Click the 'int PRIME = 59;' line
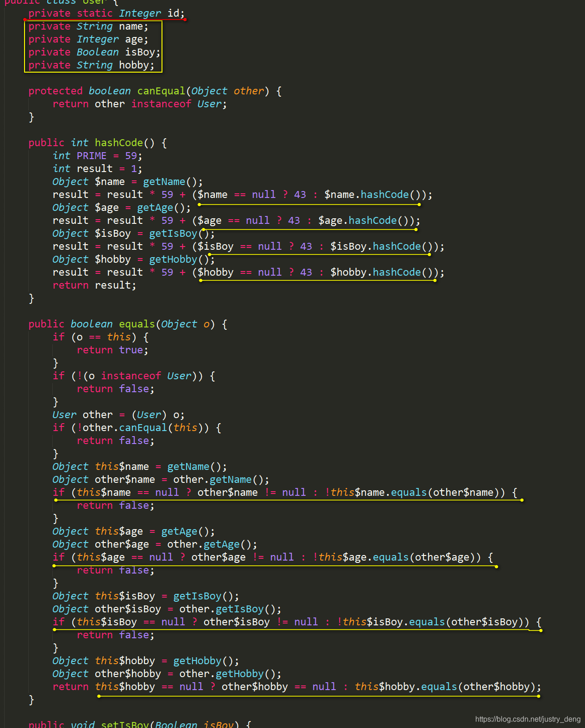The width and height of the screenshot is (585, 728). tap(97, 156)
